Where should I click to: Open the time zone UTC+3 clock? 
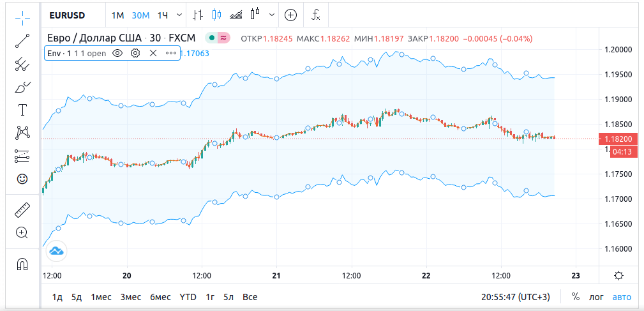click(516, 297)
